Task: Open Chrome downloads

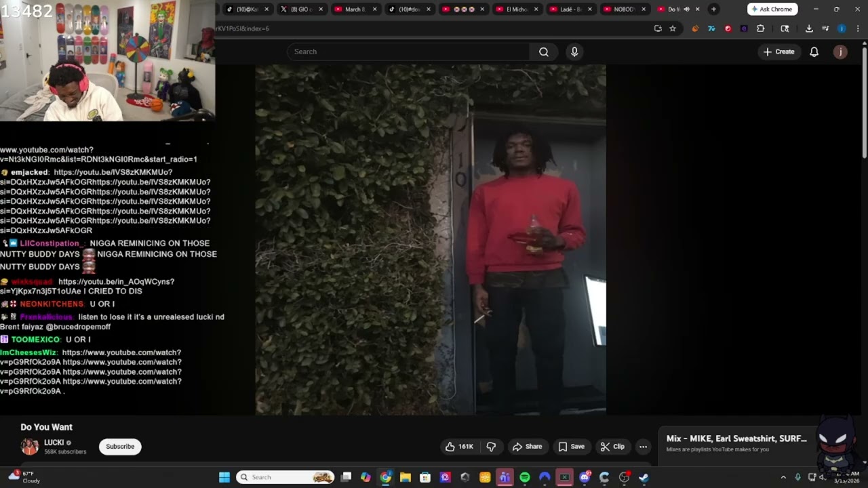Action: [x=809, y=28]
